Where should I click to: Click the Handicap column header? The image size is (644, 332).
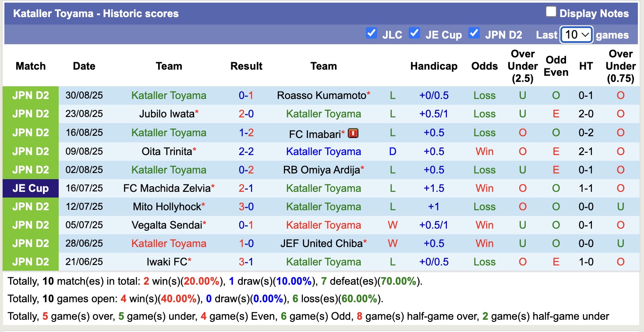tap(434, 66)
